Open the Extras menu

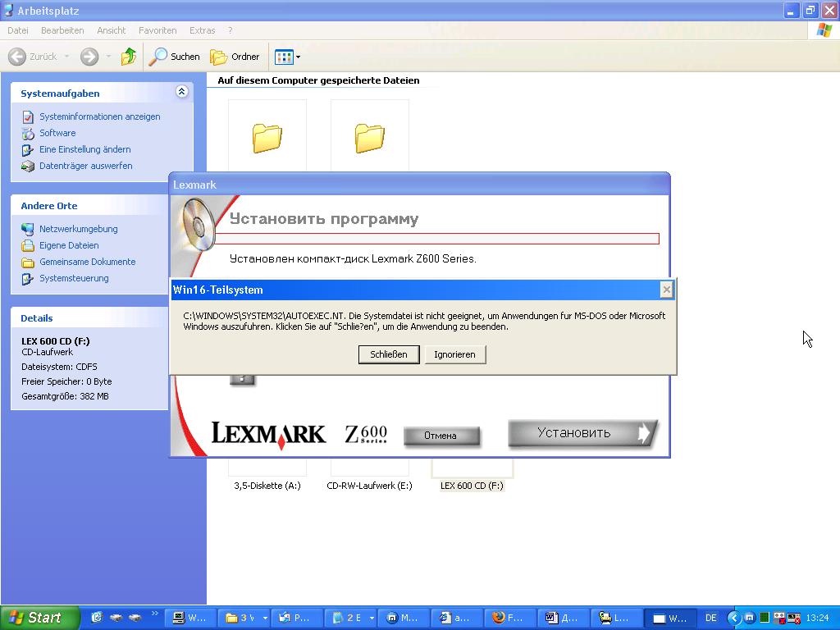202,30
